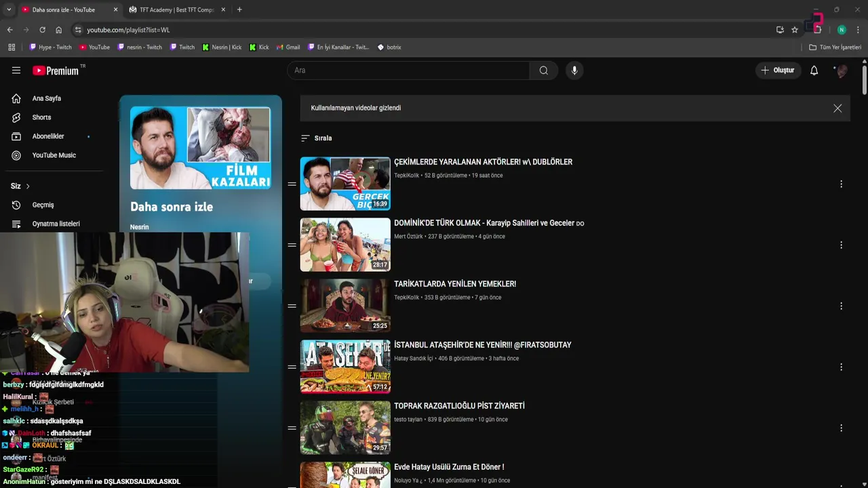Open the YouTube hamburger guide menu
868x488 pixels.
pyautogui.click(x=16, y=70)
